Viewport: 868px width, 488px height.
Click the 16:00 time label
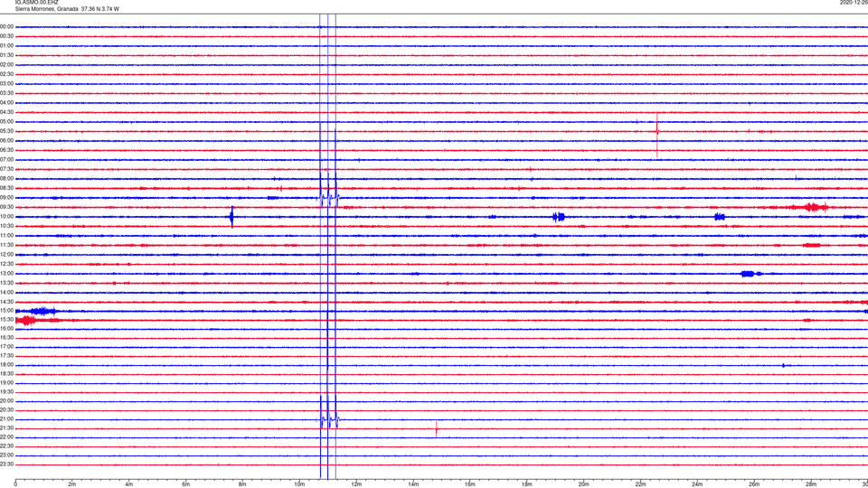(6, 329)
